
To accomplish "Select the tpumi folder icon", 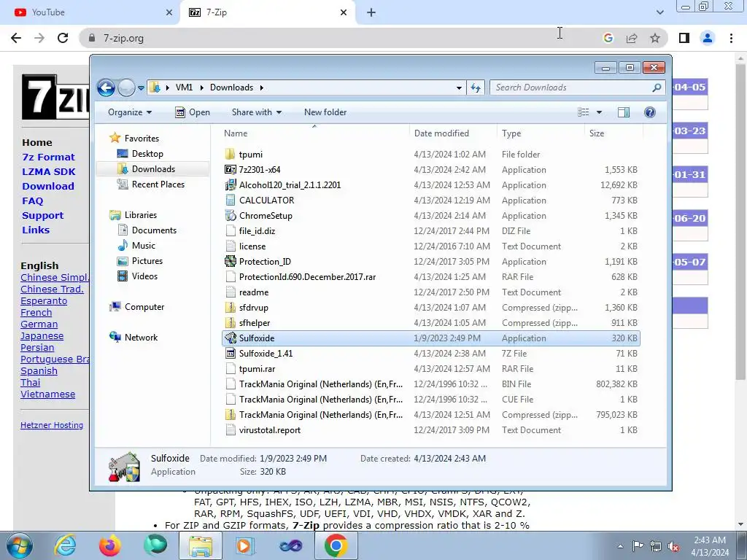I will point(230,155).
